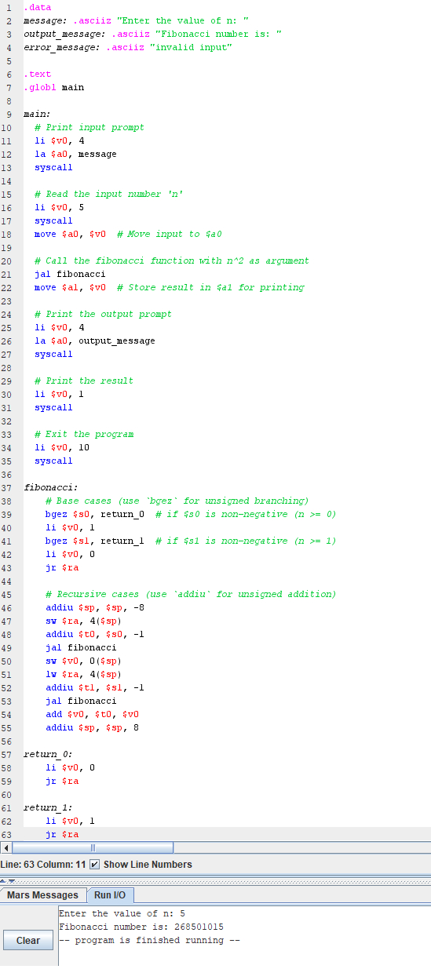Click 'jal fibonacci' on line 21
Image resolution: width=431 pixels, height=980 pixels.
point(70,274)
